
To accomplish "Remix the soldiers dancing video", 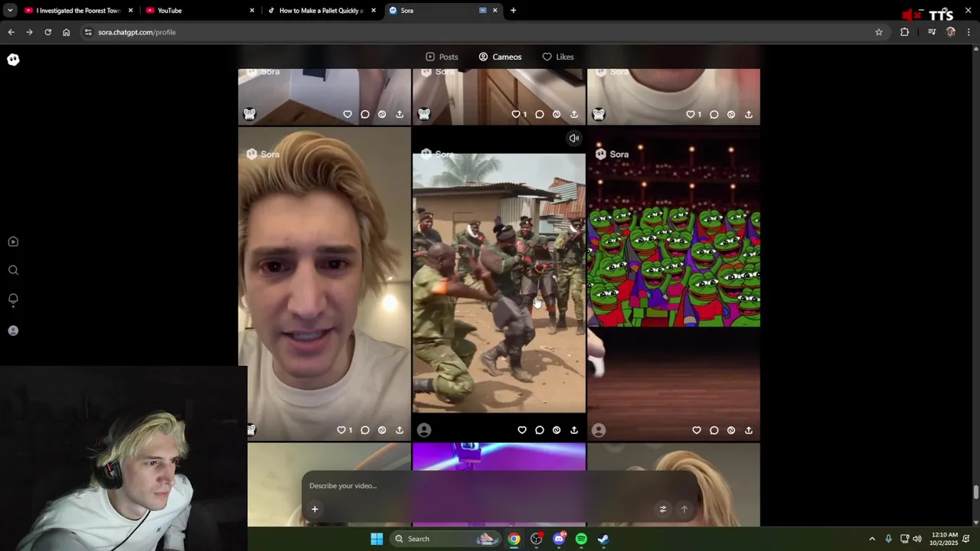I will coord(557,430).
